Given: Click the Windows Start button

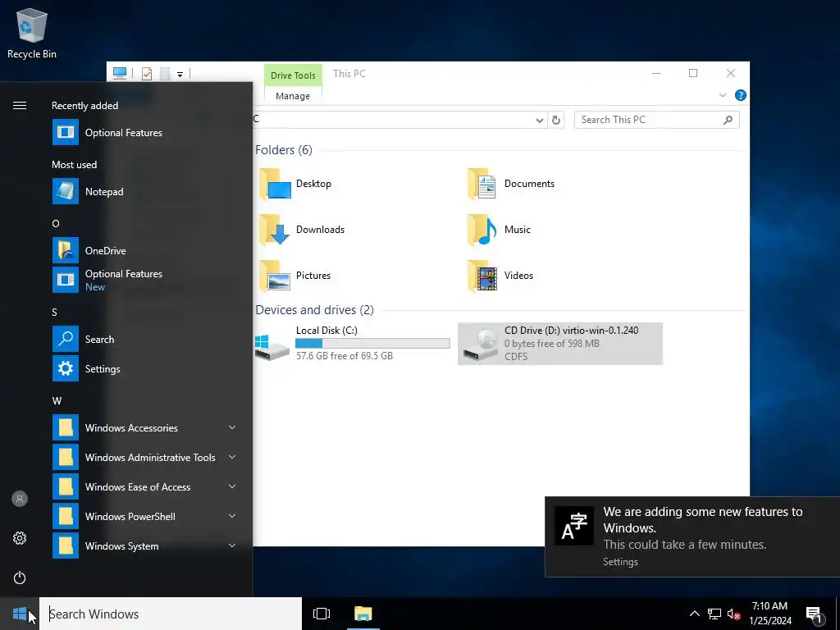Looking at the screenshot, I should [20, 614].
